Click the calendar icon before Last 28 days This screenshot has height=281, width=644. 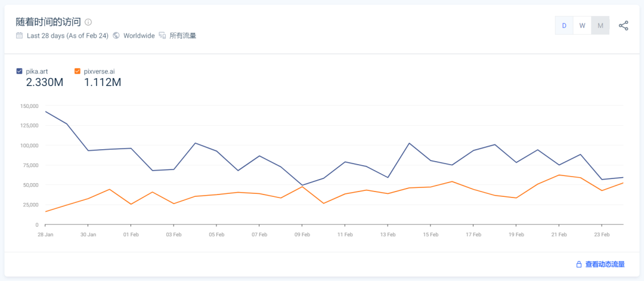click(19, 35)
